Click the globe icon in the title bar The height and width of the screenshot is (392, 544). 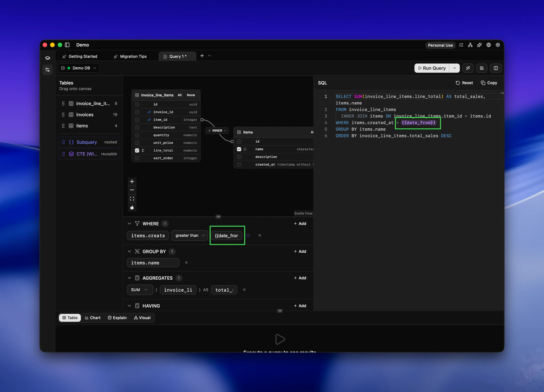[x=489, y=45]
